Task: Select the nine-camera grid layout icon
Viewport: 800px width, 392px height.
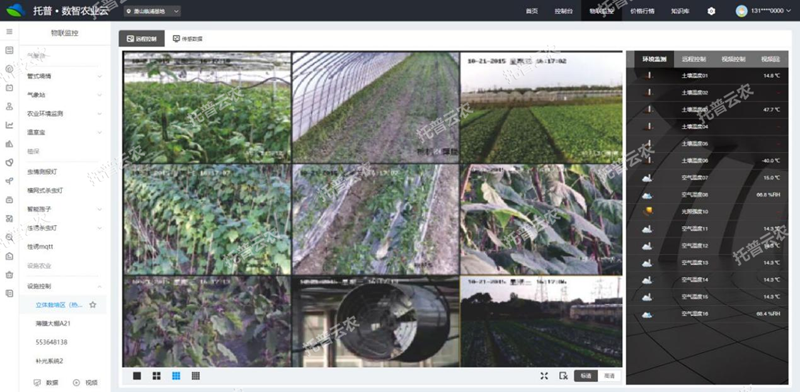Action: click(176, 376)
